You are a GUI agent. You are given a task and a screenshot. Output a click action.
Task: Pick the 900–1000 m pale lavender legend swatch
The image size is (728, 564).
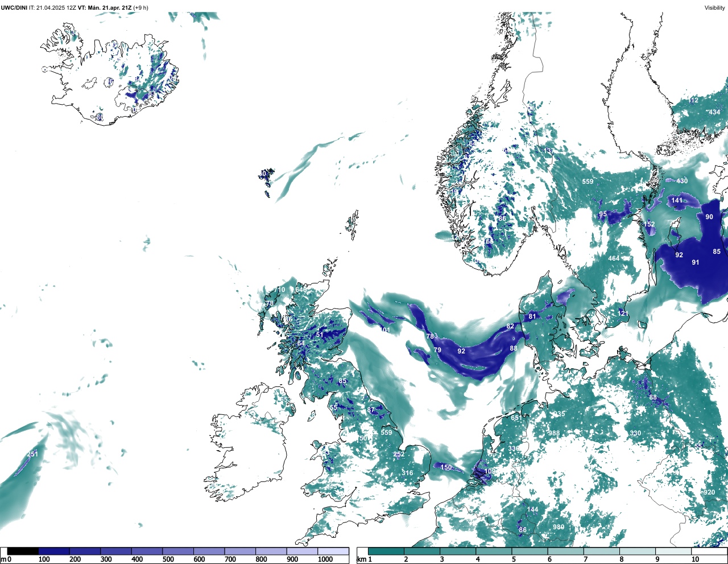click(302, 551)
